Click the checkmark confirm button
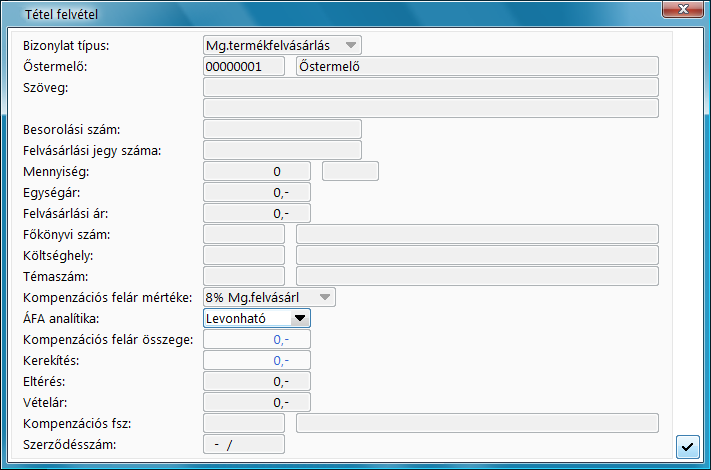Screen dimensions: 711x470 687,446
